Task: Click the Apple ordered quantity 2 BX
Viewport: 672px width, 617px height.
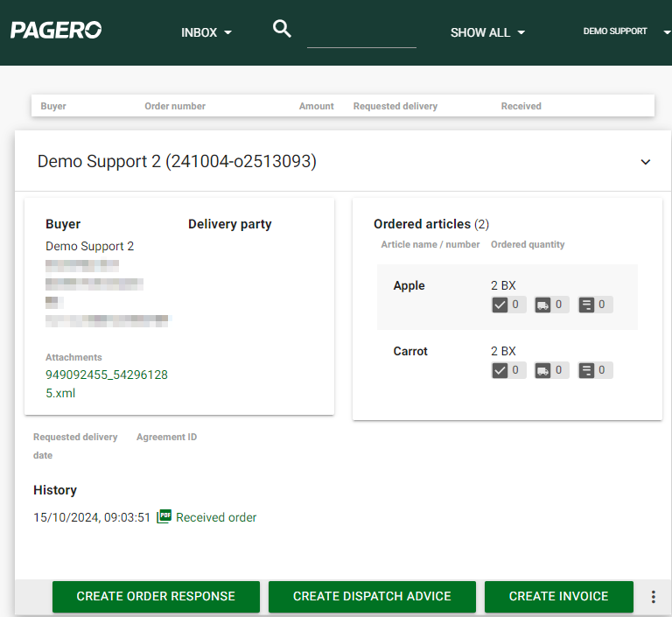Action: point(503,285)
